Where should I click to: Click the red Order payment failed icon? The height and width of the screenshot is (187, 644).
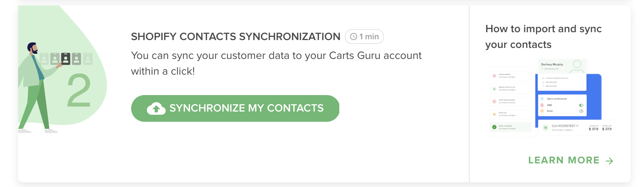(494, 101)
